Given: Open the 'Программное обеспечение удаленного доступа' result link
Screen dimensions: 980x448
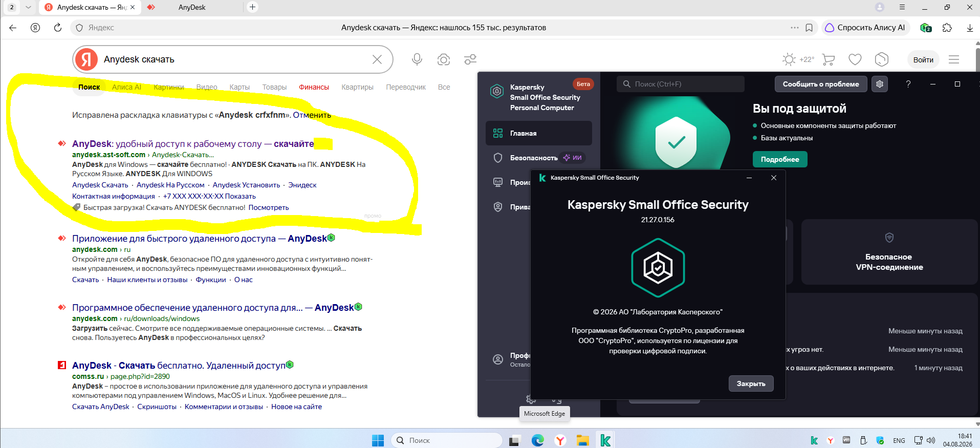Looking at the screenshot, I should 213,308.
